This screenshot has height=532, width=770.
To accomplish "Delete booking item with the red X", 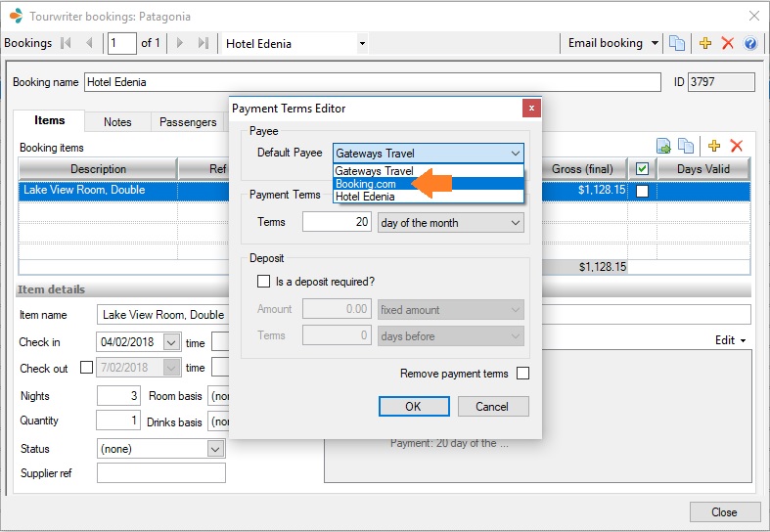I will [737, 146].
